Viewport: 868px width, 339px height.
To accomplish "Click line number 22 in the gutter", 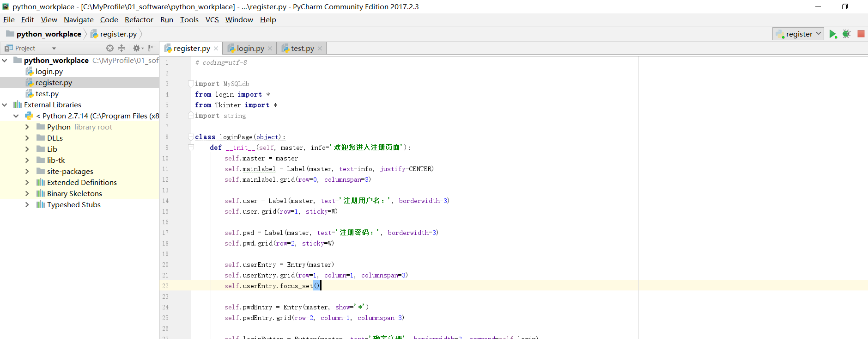I will [165, 286].
